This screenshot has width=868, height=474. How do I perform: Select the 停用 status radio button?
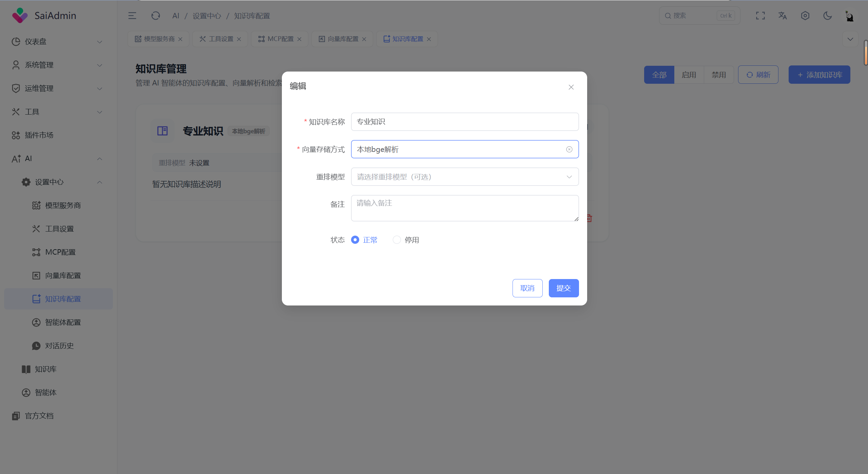(397, 240)
